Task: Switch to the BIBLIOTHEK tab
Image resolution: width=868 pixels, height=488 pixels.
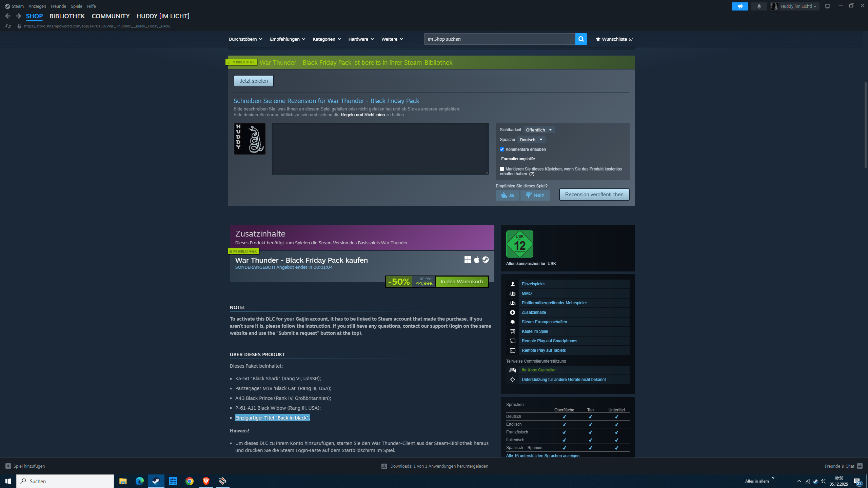Action: pyautogui.click(x=67, y=16)
